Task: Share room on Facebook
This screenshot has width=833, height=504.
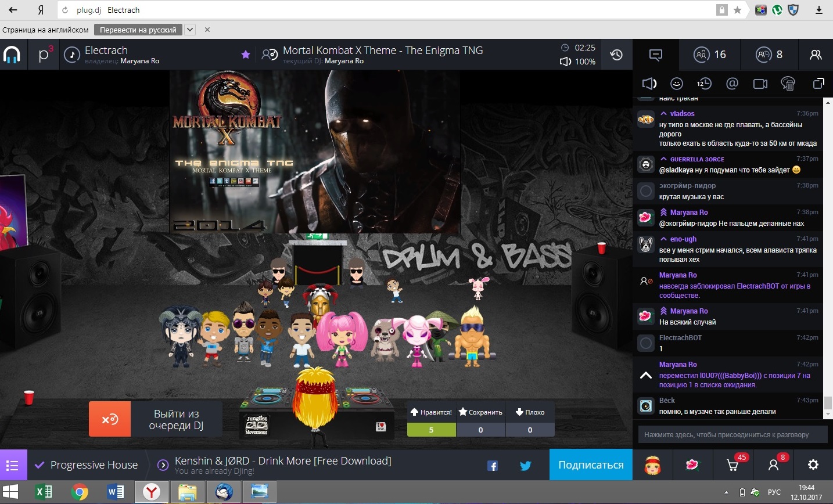Action: [493, 466]
